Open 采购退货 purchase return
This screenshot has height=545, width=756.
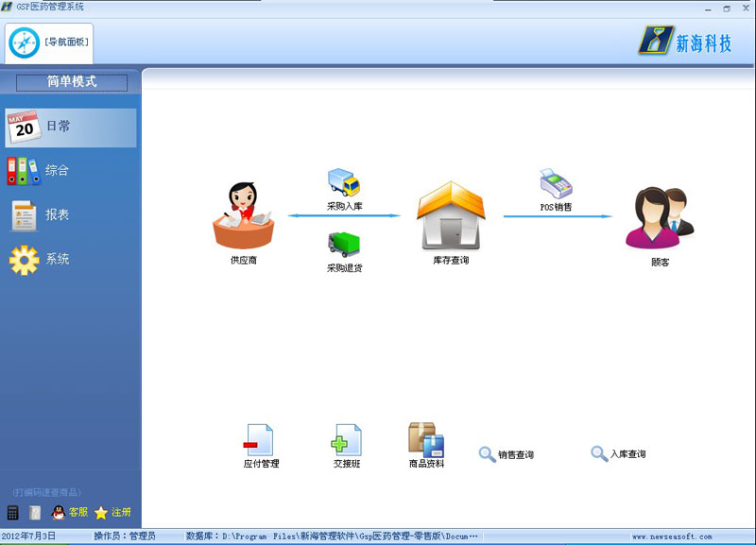tap(344, 246)
